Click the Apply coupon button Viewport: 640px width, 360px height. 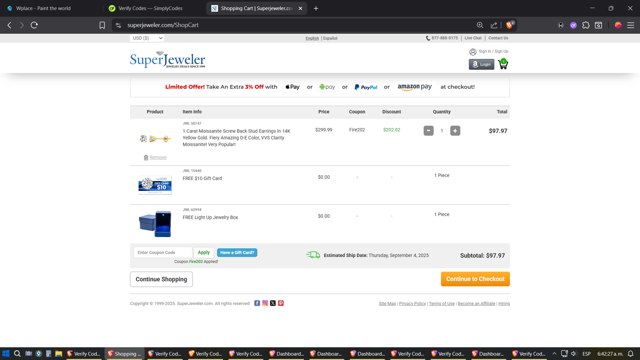coord(204,253)
